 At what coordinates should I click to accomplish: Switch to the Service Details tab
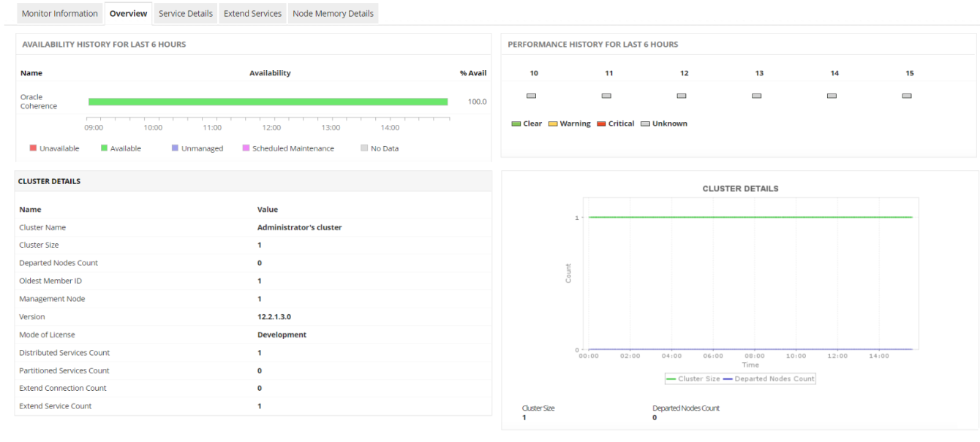pos(186,13)
